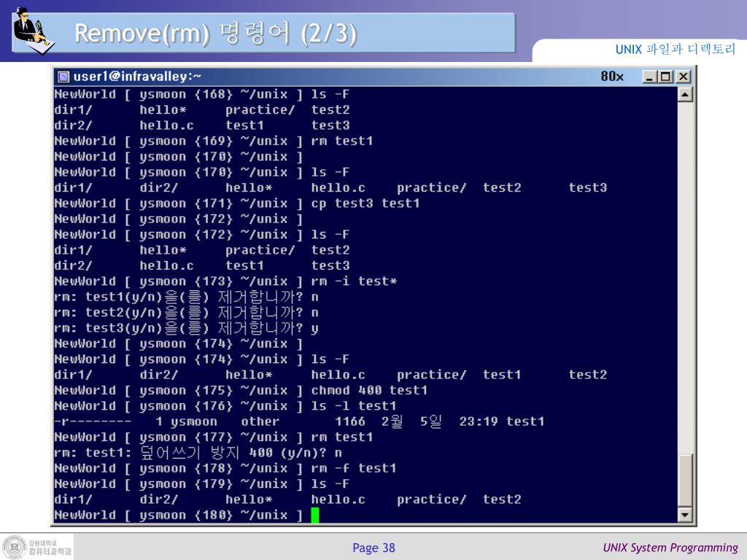Click the "-r--------" permission string
This screenshot has width=747, height=560.
(93, 422)
